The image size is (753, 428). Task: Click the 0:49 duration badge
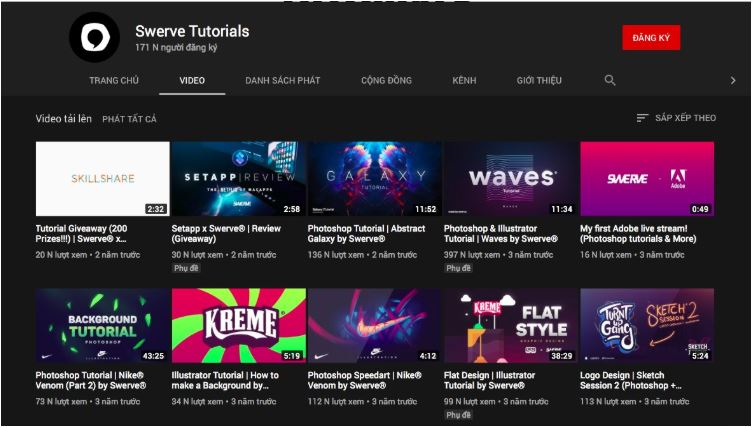pos(700,209)
